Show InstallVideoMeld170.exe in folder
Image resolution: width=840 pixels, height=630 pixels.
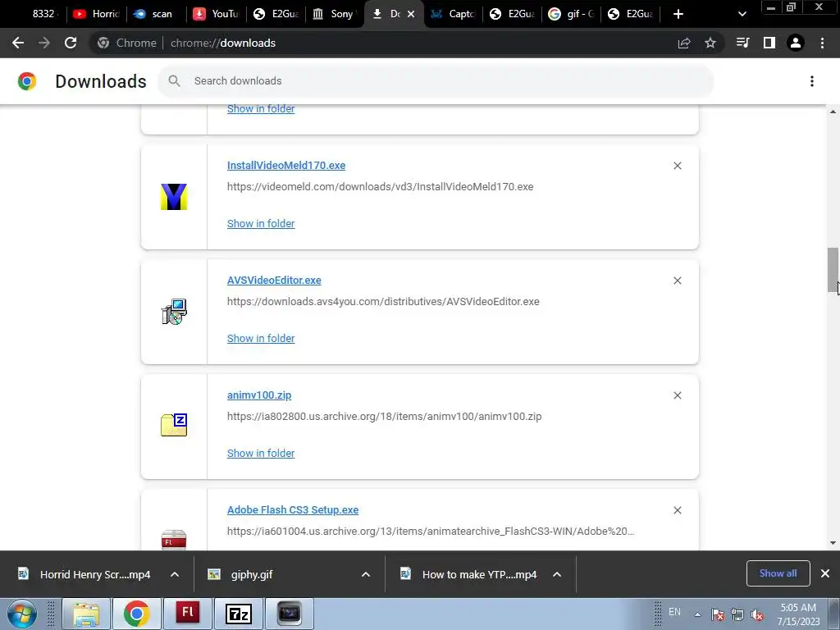pos(261,224)
